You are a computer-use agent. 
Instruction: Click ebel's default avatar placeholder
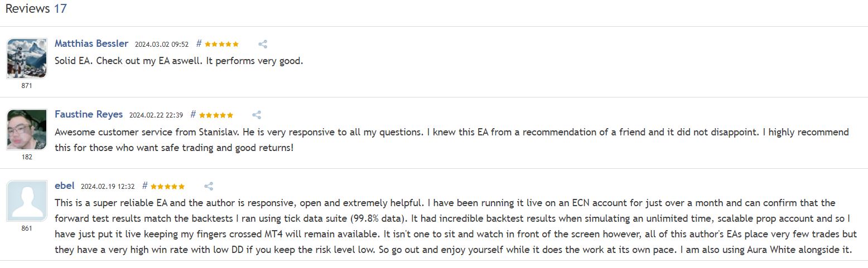(27, 201)
